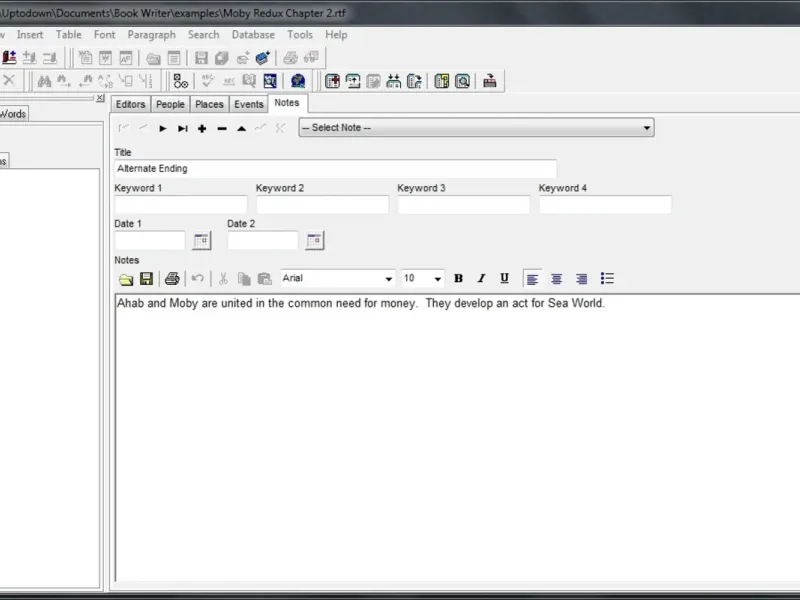
Task: Open the Insert menu
Action: click(30, 35)
